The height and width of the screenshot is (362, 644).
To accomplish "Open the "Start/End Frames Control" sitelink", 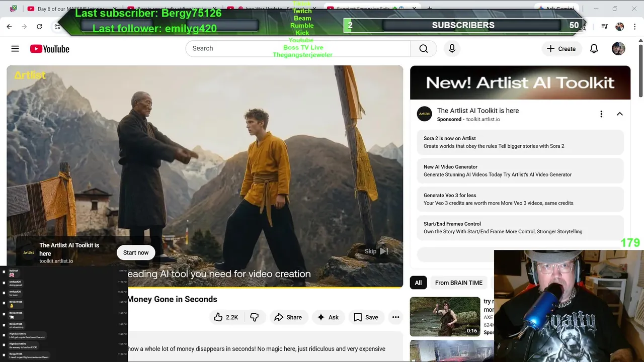I will pyautogui.click(x=520, y=228).
